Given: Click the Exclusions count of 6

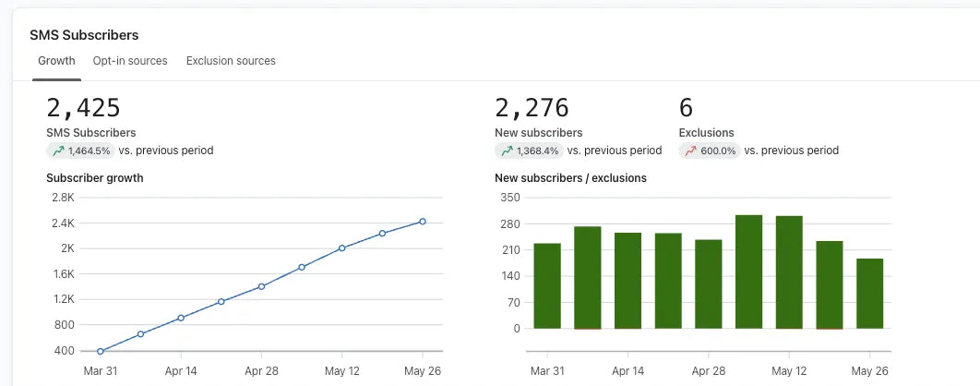Looking at the screenshot, I should point(686,108).
